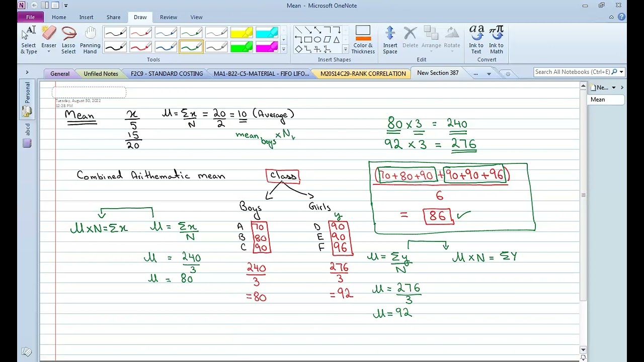Choose the thin blue pen
The height and width of the screenshot is (362, 644).
pos(166,33)
